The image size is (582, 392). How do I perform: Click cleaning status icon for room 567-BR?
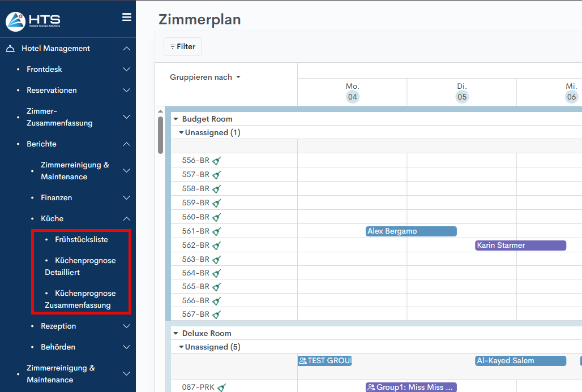[x=216, y=315]
